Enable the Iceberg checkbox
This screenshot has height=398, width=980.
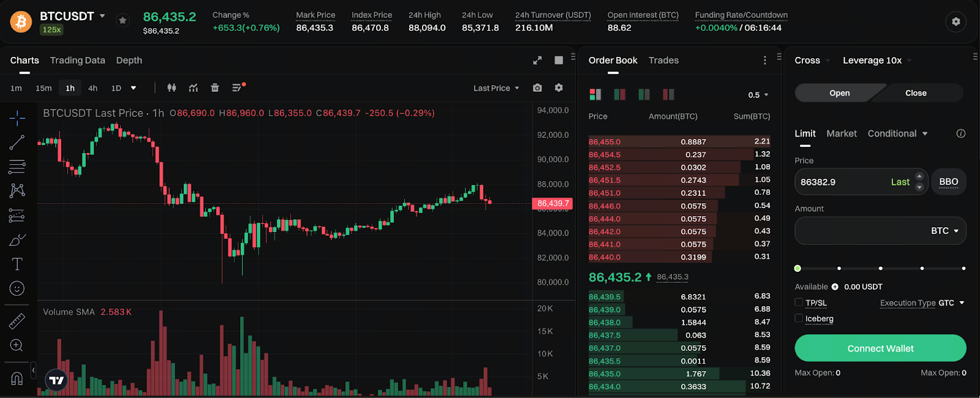tap(799, 318)
